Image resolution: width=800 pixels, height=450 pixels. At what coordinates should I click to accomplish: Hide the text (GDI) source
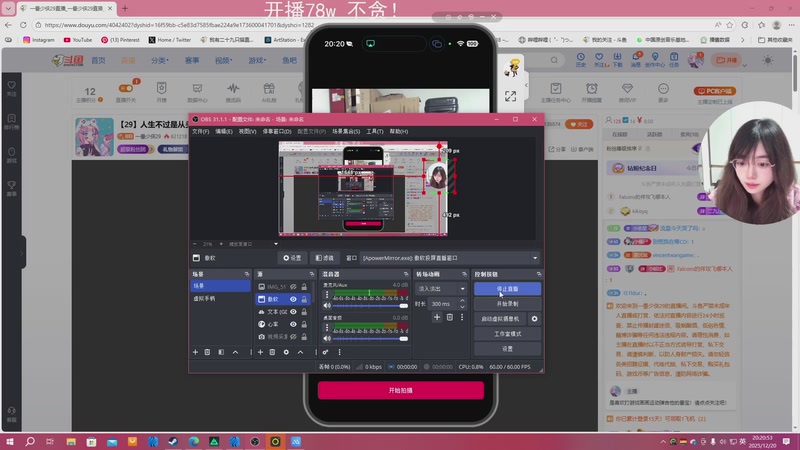[293, 312]
